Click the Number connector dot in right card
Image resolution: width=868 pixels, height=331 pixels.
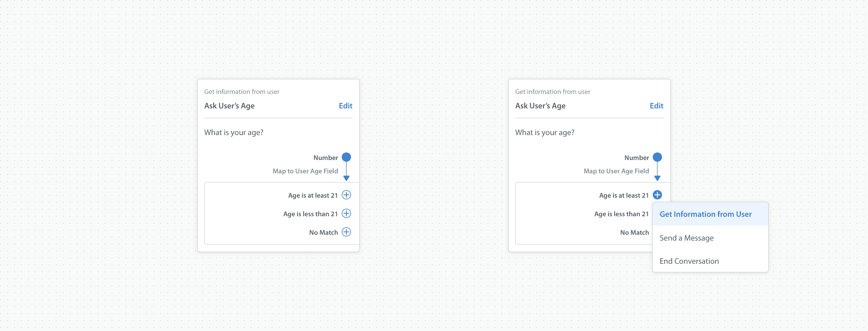[x=657, y=157]
